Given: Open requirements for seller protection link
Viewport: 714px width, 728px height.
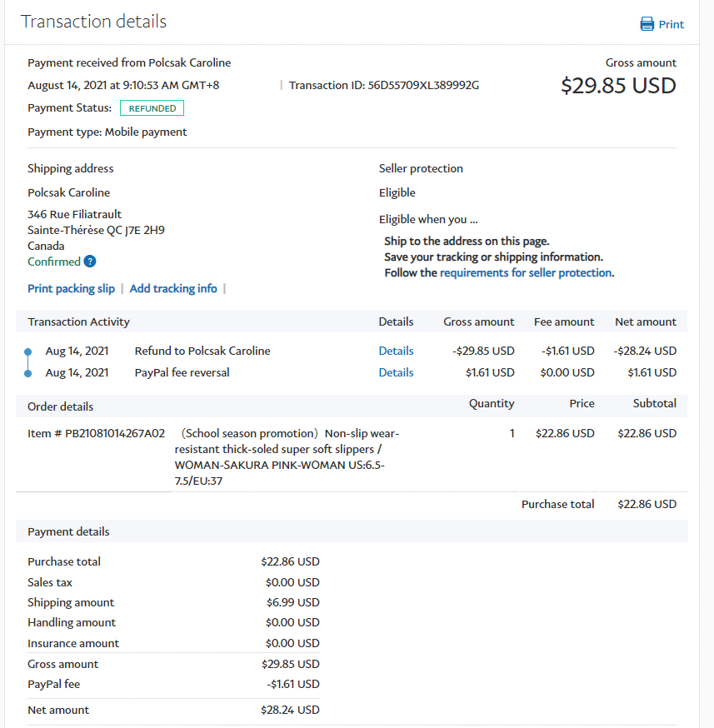Looking at the screenshot, I should (526, 272).
